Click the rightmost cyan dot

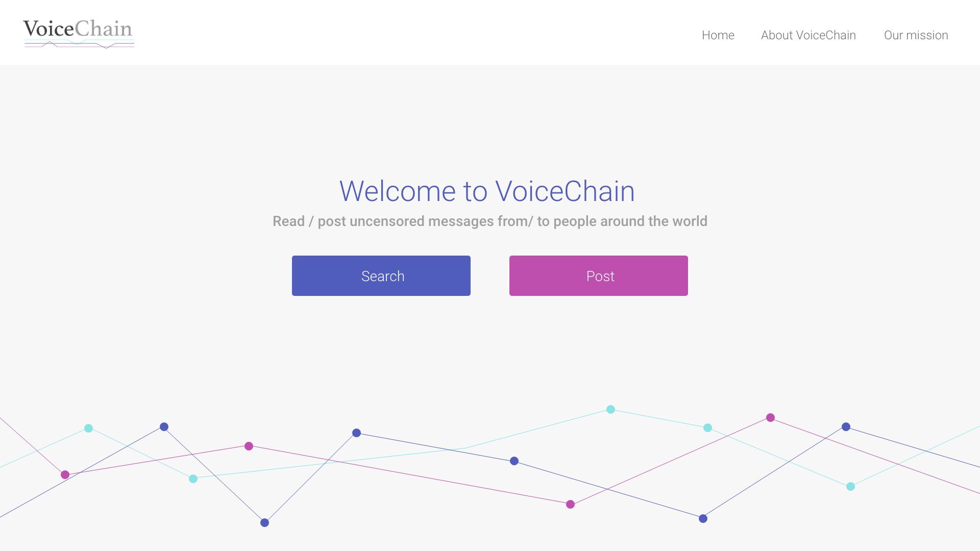(850, 486)
